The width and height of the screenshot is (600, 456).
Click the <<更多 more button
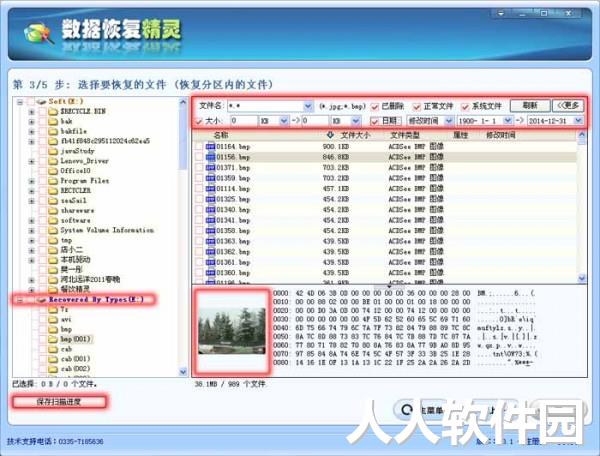pos(568,106)
